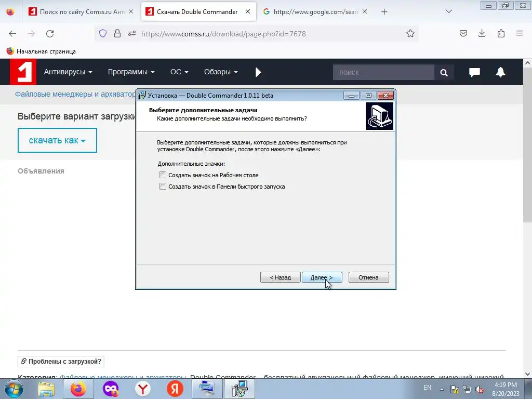Viewport: 532px width, 399px height.
Task: Launch Yandex Browser from taskbar
Action: point(143,389)
